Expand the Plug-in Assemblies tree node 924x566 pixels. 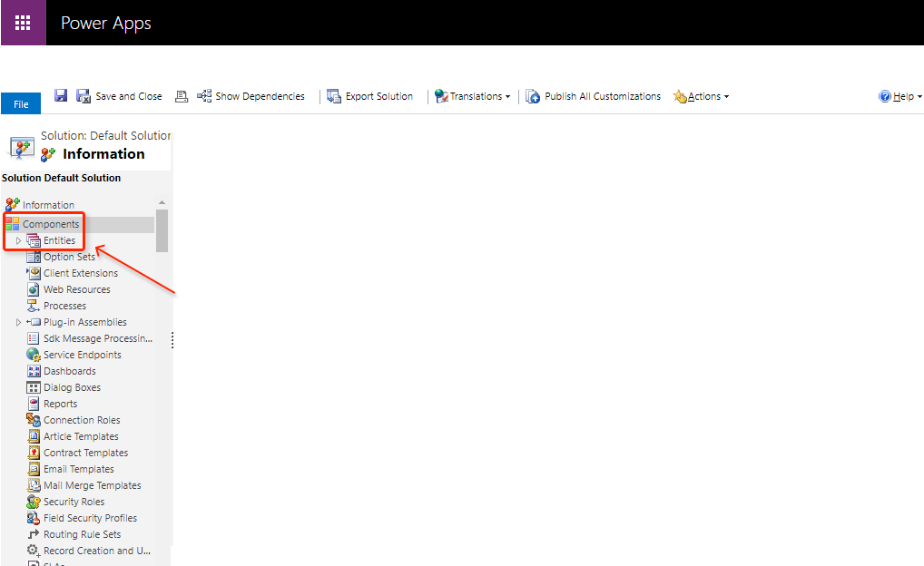18,322
